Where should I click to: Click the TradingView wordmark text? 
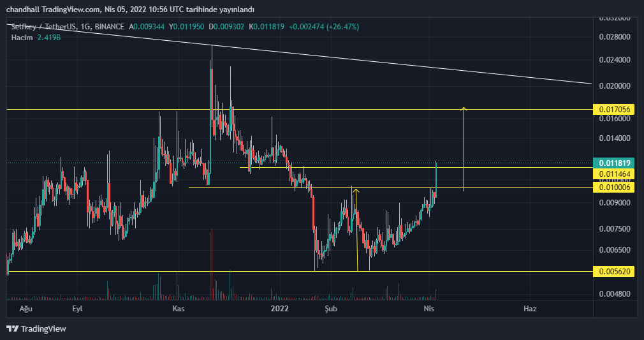click(x=43, y=329)
